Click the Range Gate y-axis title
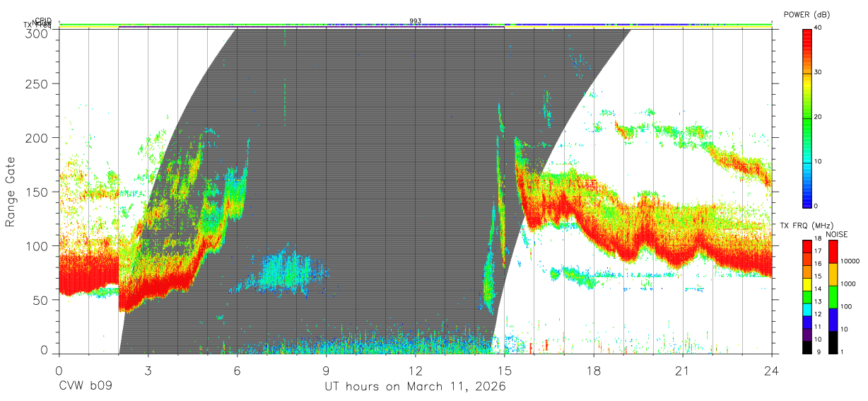This screenshot has height=401, width=868. pyautogui.click(x=11, y=192)
